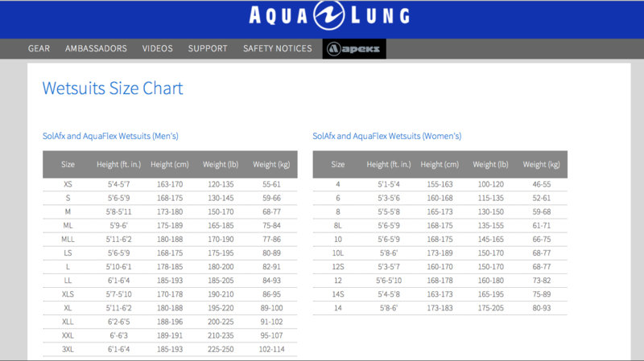This screenshot has width=644, height=361.
Task: Select Support in the navigation bar
Action: 208,48
